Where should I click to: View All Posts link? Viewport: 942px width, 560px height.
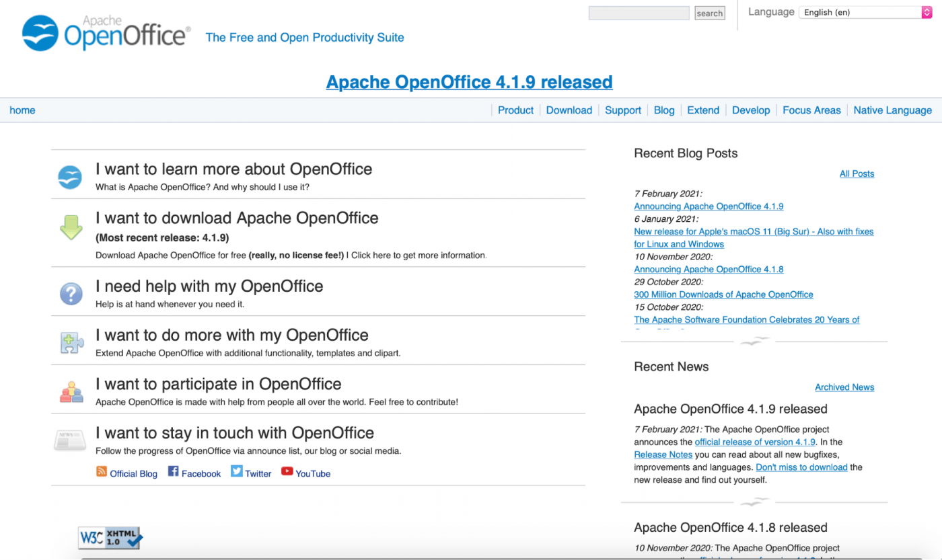point(857,173)
